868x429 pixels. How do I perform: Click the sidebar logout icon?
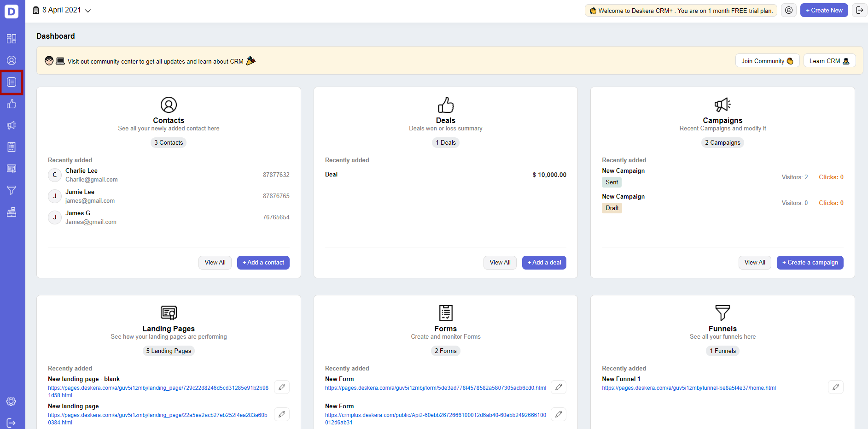coord(12,423)
